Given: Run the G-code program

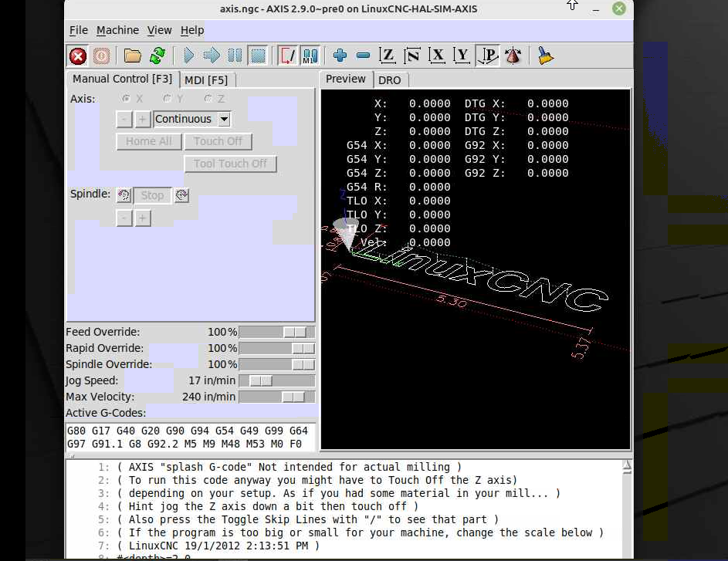Looking at the screenshot, I should (x=188, y=56).
